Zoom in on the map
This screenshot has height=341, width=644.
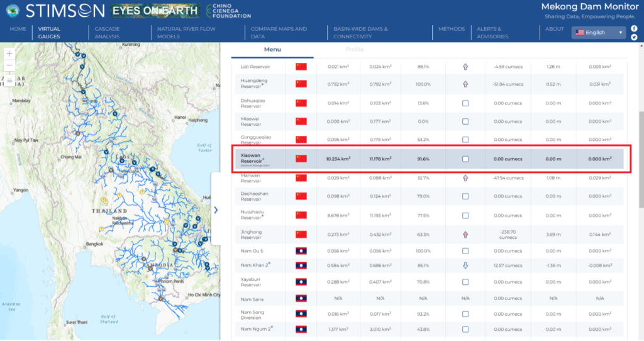pyautogui.click(x=9, y=53)
